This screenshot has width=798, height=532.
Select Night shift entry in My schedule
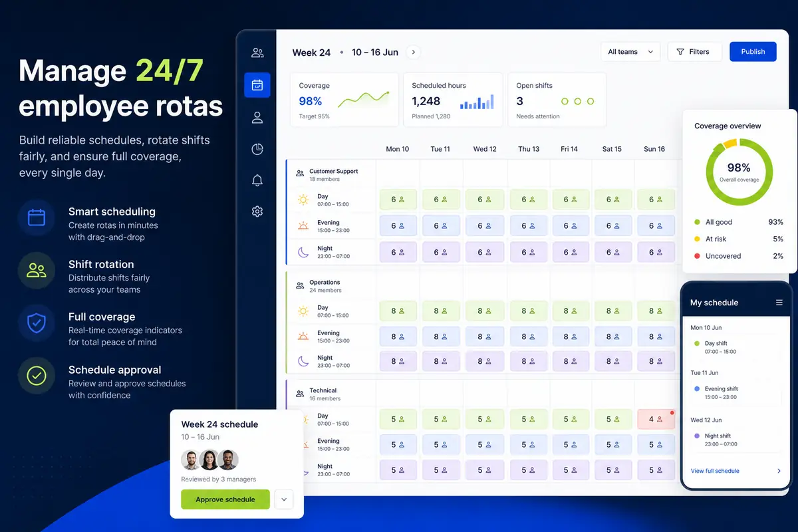pyautogui.click(x=735, y=440)
